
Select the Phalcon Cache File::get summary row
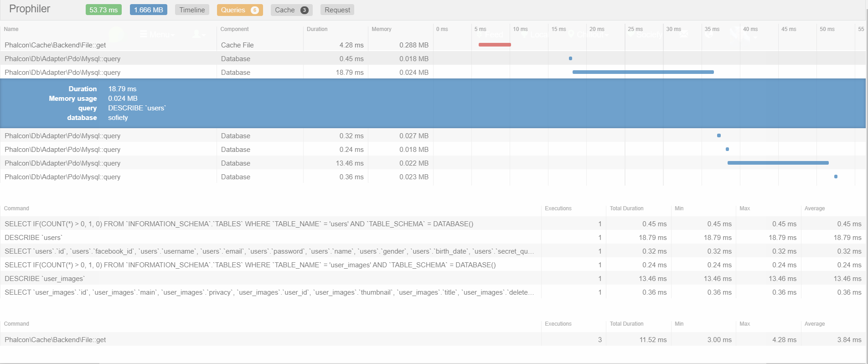(55, 340)
